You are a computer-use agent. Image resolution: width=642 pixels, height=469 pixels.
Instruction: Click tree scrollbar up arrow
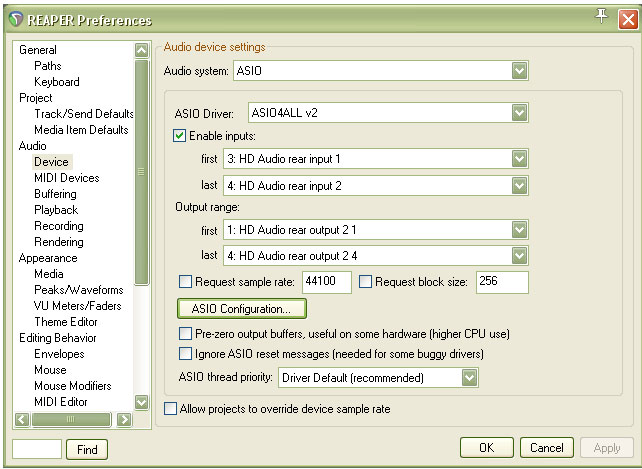(x=141, y=50)
